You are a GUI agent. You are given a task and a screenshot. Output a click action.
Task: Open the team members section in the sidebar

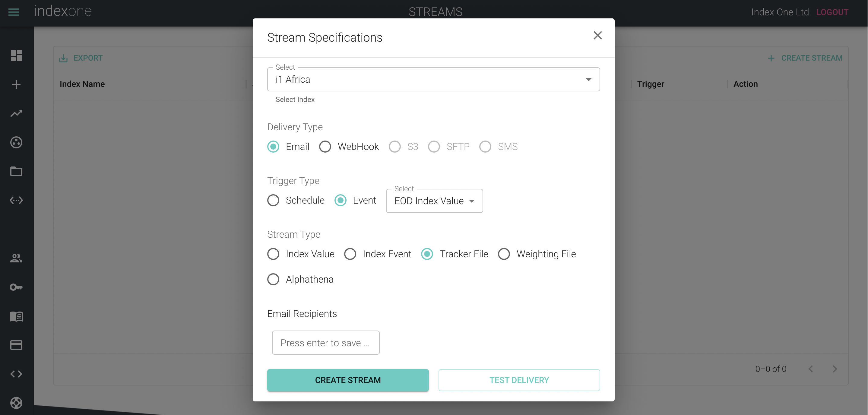pos(16,258)
